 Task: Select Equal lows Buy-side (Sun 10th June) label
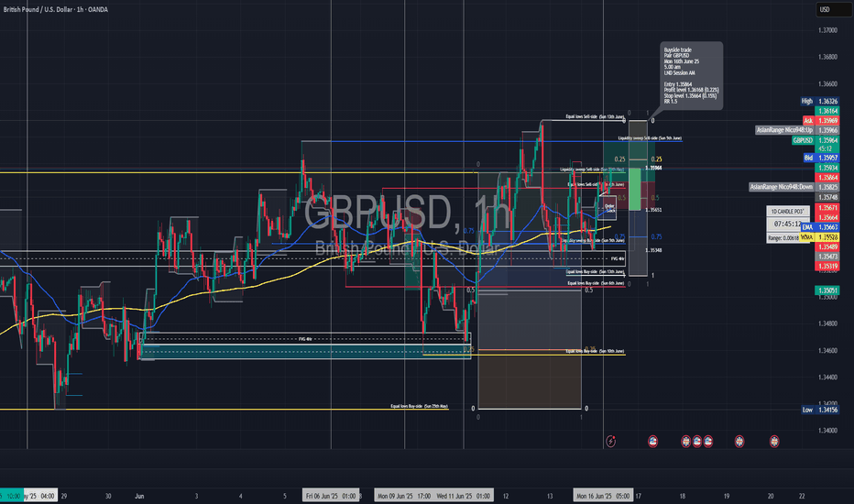point(595,352)
